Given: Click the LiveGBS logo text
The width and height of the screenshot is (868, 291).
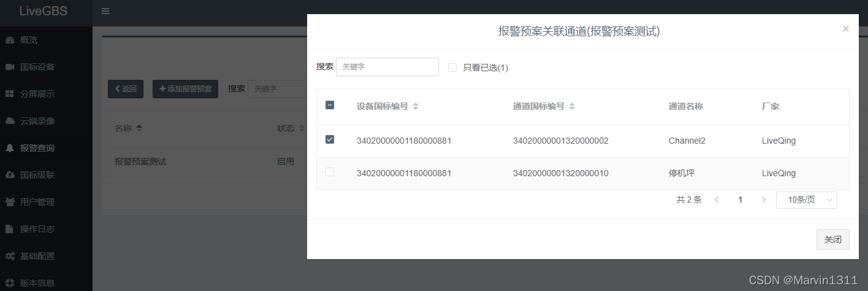Looking at the screenshot, I should [x=44, y=11].
